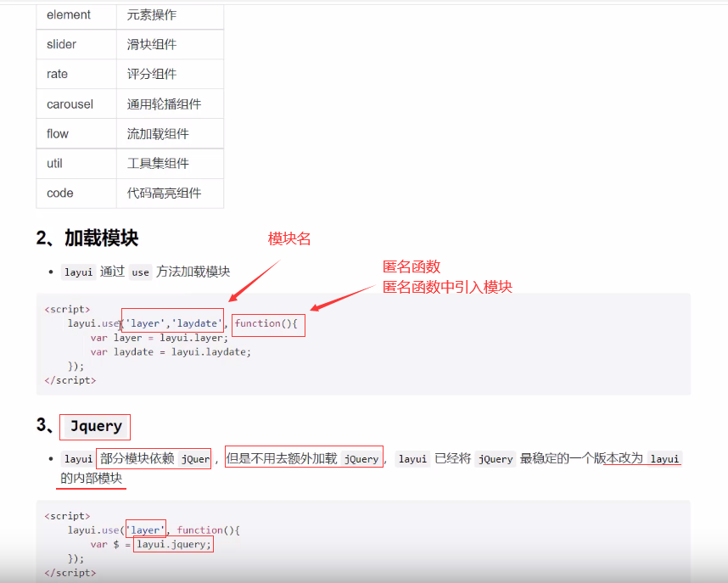Click the '元素操作' table cell

pyautogui.click(x=170, y=15)
